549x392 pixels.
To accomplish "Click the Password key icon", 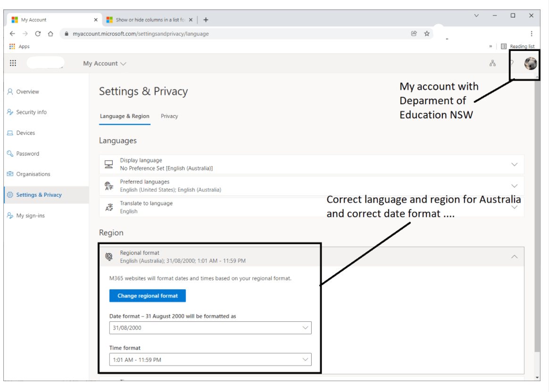I will click(x=10, y=153).
